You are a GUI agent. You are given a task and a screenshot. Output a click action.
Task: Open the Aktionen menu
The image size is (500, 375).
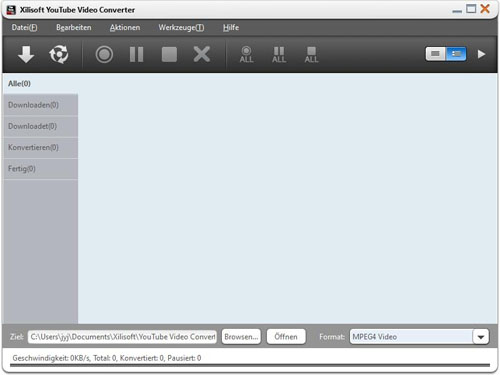pyautogui.click(x=125, y=27)
